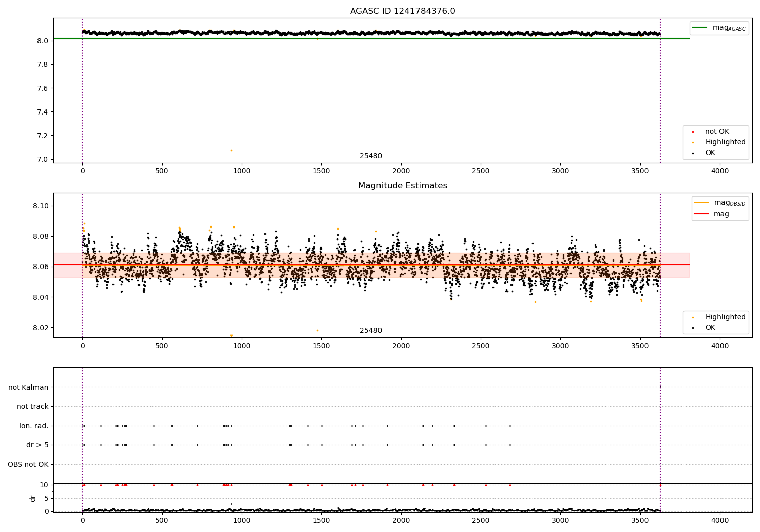Click the red 'not OK' legend marker in top plot
Viewport: 760px width, 532px height.
point(693,132)
